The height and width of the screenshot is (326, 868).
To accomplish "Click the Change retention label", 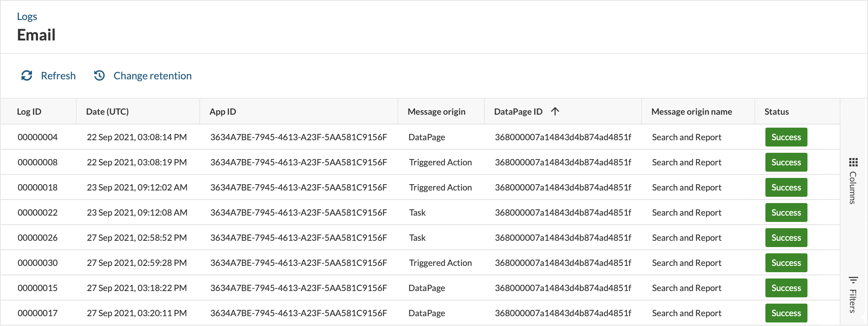I will (153, 75).
